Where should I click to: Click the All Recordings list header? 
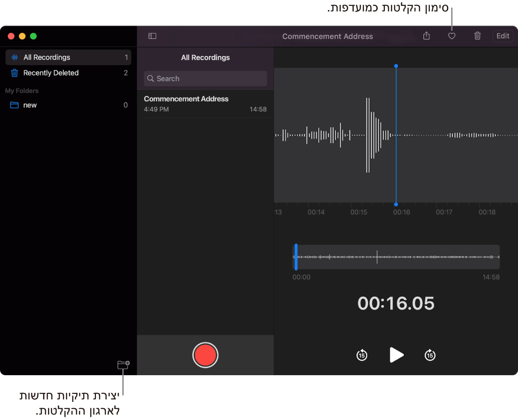click(205, 57)
